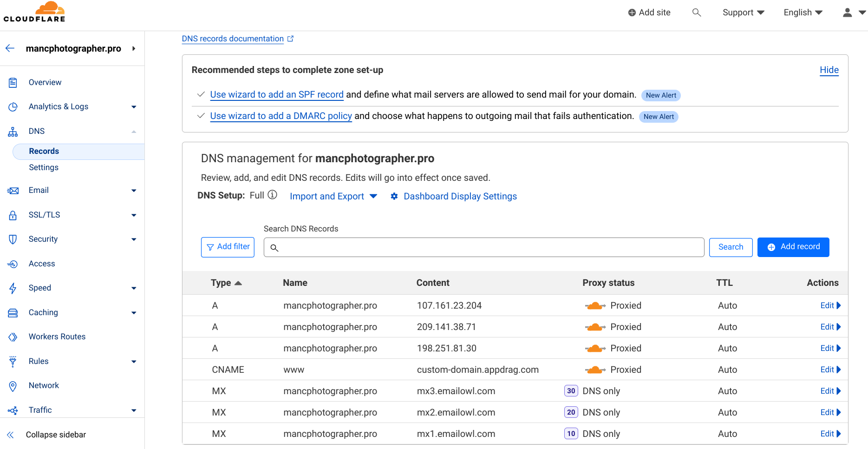
Task: Open DNS records documentation link
Action: (x=233, y=39)
